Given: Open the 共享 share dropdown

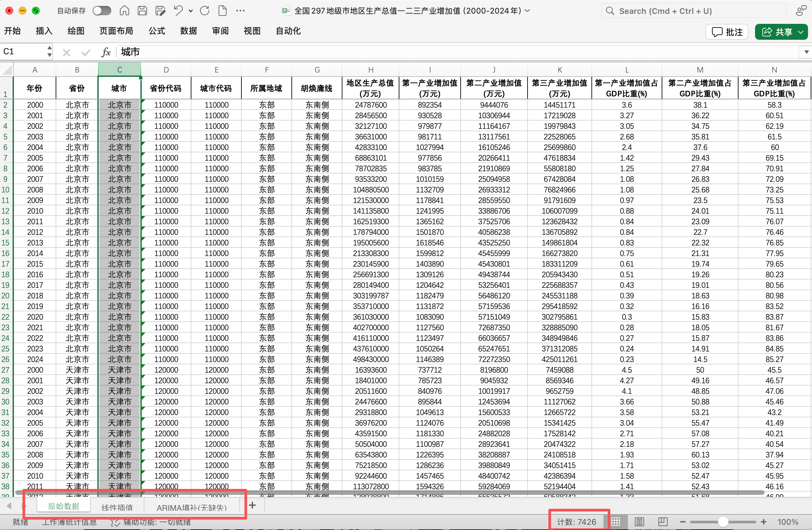Looking at the screenshot, I should coord(801,32).
